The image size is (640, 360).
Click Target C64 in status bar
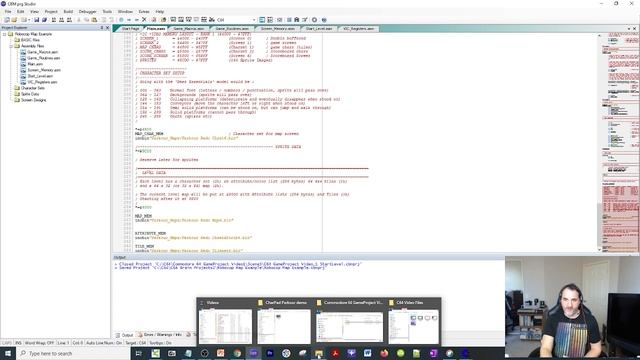[x=136, y=343]
